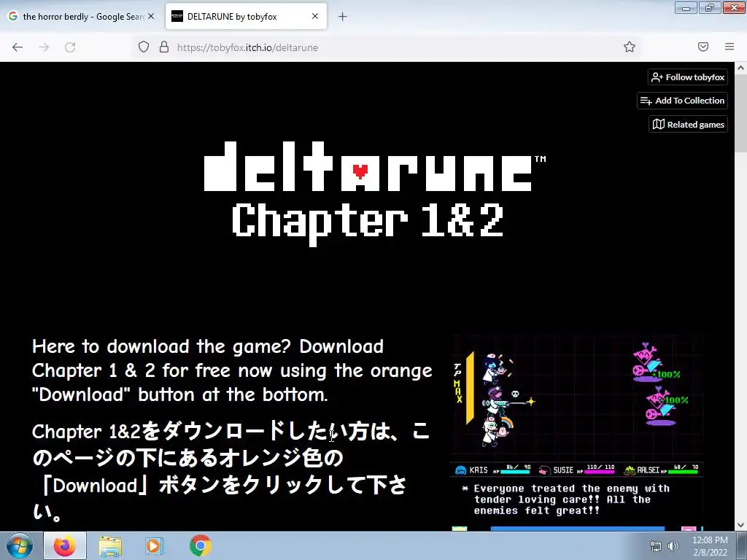Save page to Pocket icon
The height and width of the screenshot is (560, 747).
(x=703, y=47)
